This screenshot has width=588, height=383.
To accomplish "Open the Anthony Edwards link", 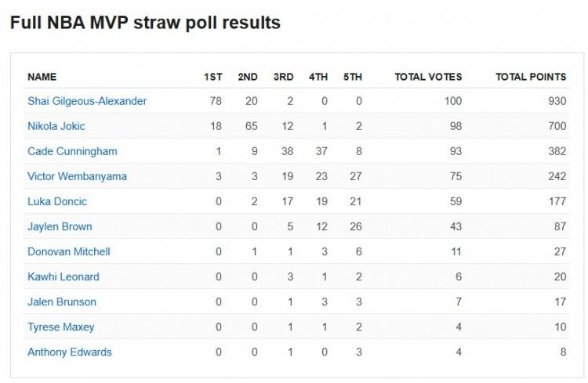I will click(x=70, y=352).
